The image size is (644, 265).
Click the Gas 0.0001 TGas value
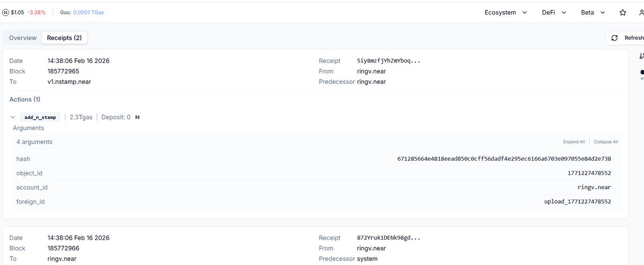(x=89, y=12)
